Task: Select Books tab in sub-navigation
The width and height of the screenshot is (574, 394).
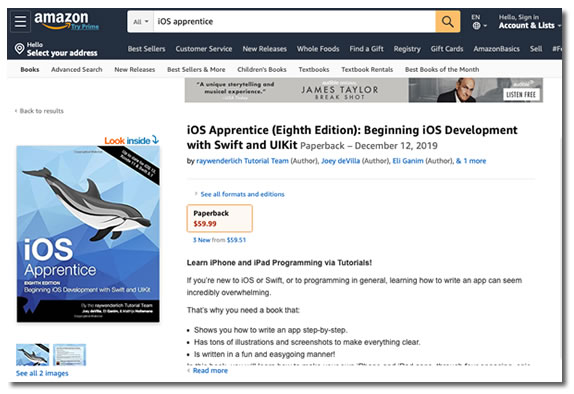Action: [x=30, y=70]
